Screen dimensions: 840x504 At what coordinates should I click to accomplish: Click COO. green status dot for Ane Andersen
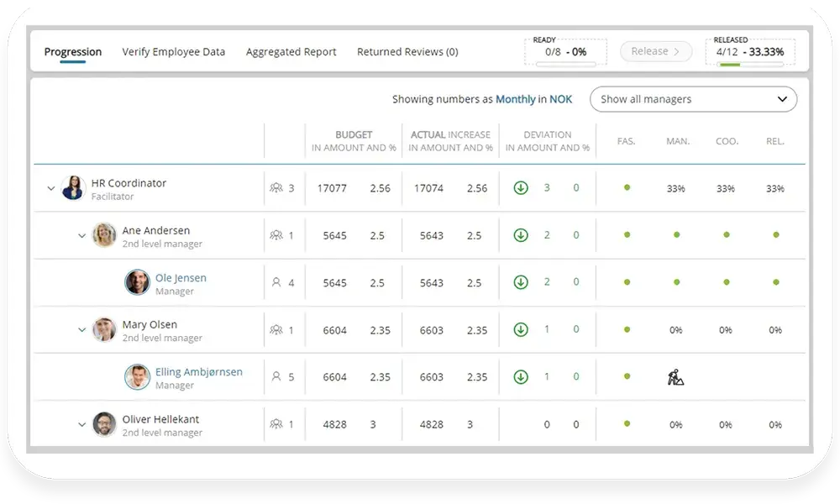pyautogui.click(x=727, y=234)
